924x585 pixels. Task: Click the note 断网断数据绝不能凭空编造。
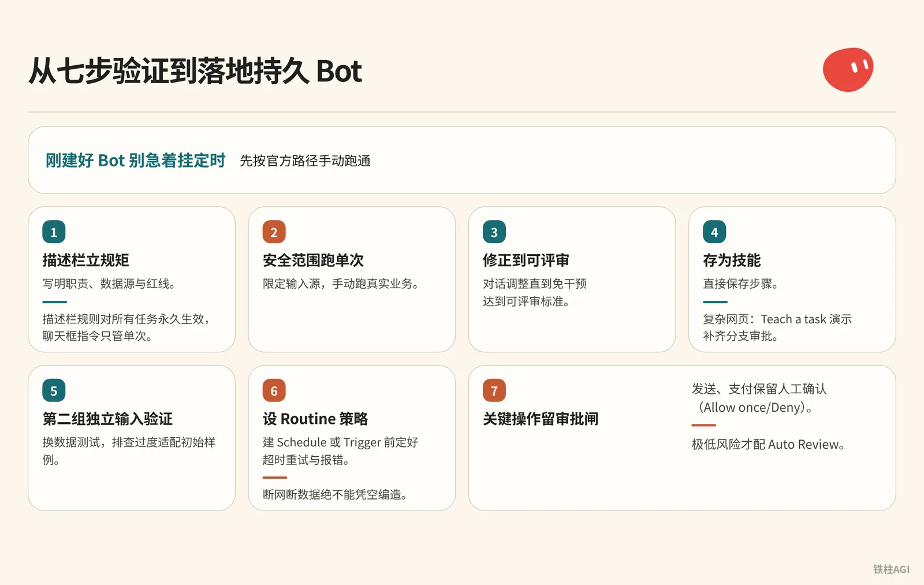(335, 494)
